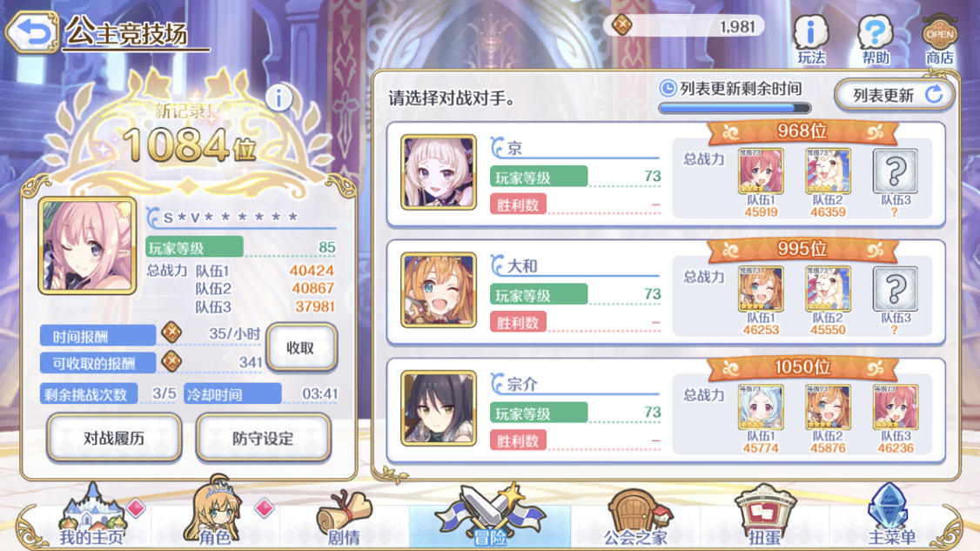Click the 收取 collect button
Viewport: 980px width, 551px height.
[301, 347]
